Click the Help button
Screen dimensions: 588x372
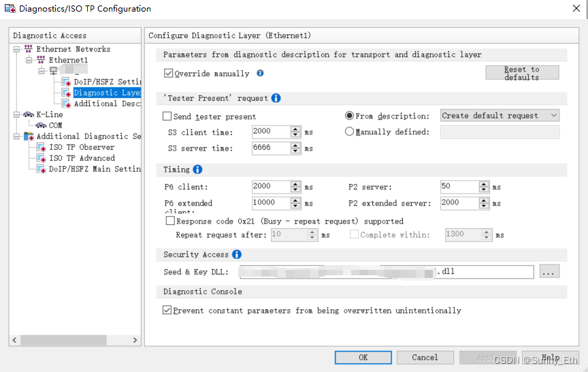(550, 358)
